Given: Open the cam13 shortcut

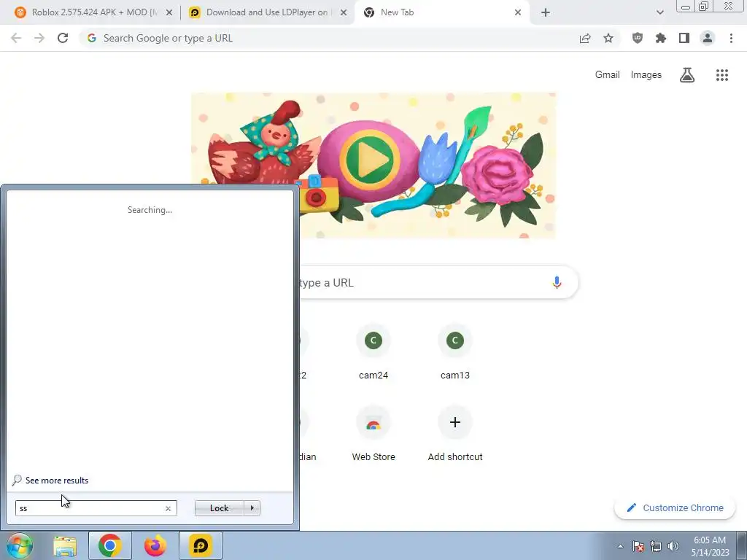Looking at the screenshot, I should (x=455, y=352).
